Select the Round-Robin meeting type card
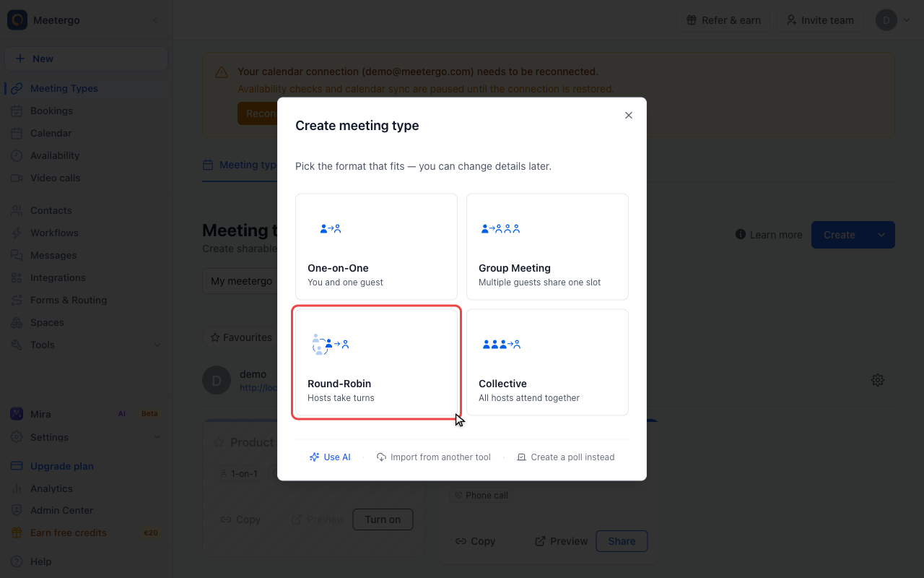 click(x=376, y=362)
